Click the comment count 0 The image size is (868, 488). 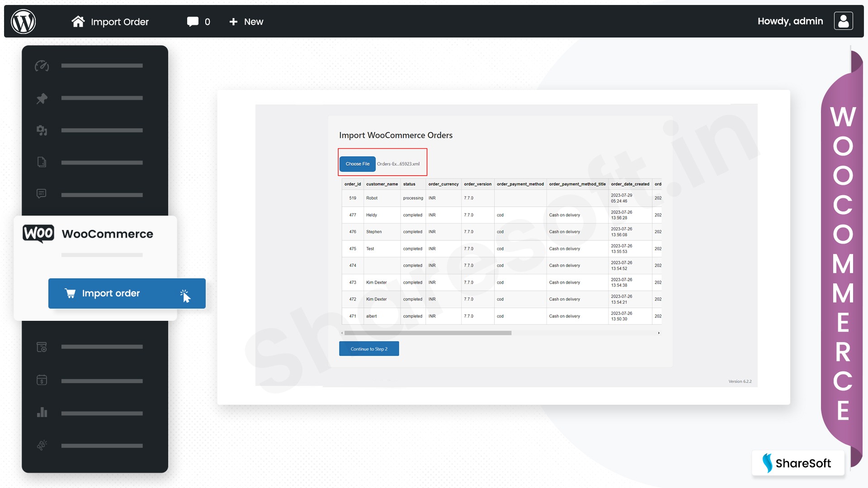[207, 22]
